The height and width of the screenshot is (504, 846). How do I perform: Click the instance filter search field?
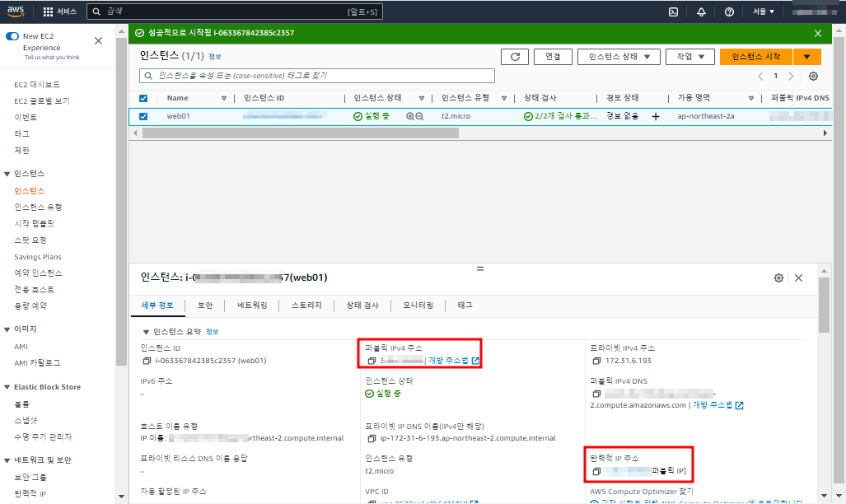point(317,76)
